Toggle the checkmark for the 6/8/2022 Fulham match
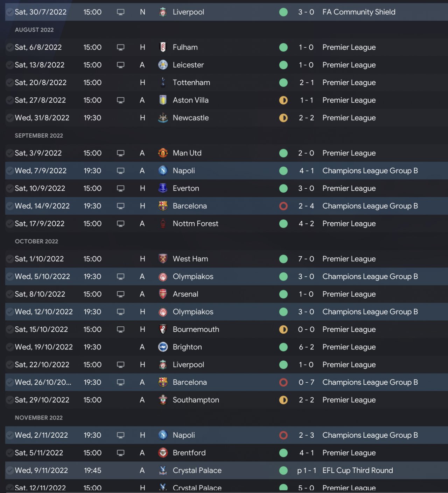Screen dimensions: 448x493 point(10,47)
